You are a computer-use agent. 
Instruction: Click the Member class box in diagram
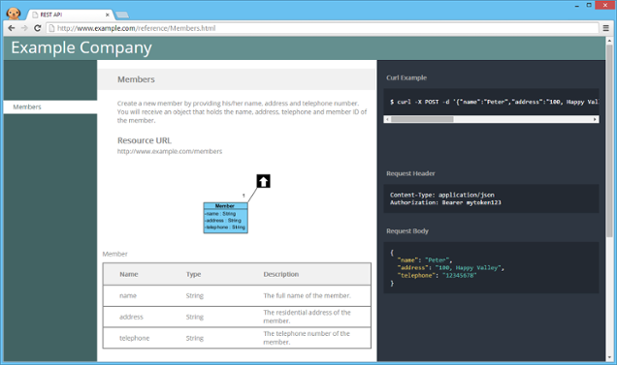coord(225,218)
